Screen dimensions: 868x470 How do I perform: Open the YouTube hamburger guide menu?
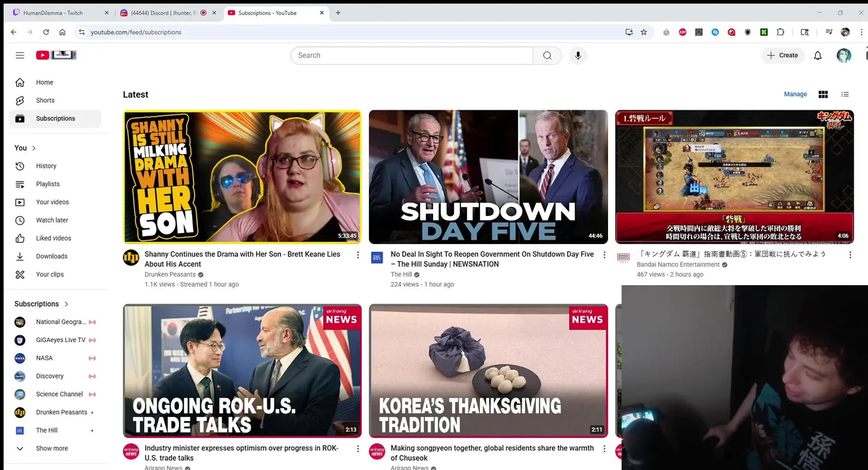(x=20, y=55)
